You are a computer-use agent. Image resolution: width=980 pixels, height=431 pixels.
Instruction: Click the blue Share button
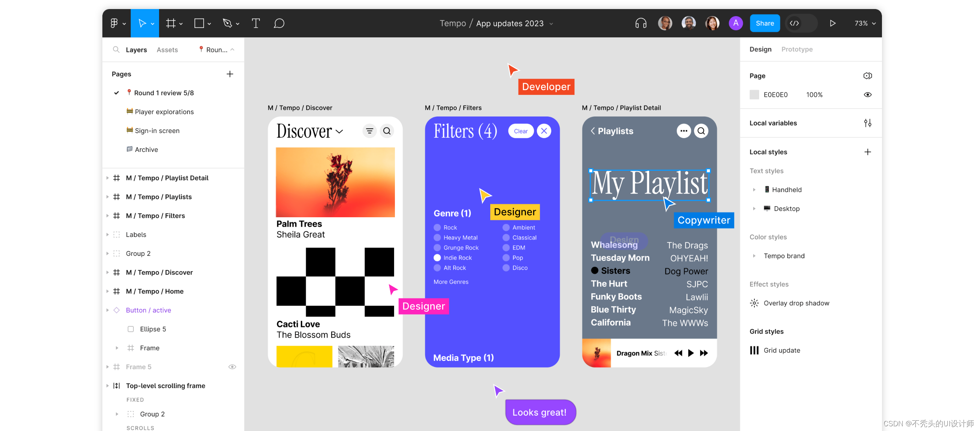point(765,23)
